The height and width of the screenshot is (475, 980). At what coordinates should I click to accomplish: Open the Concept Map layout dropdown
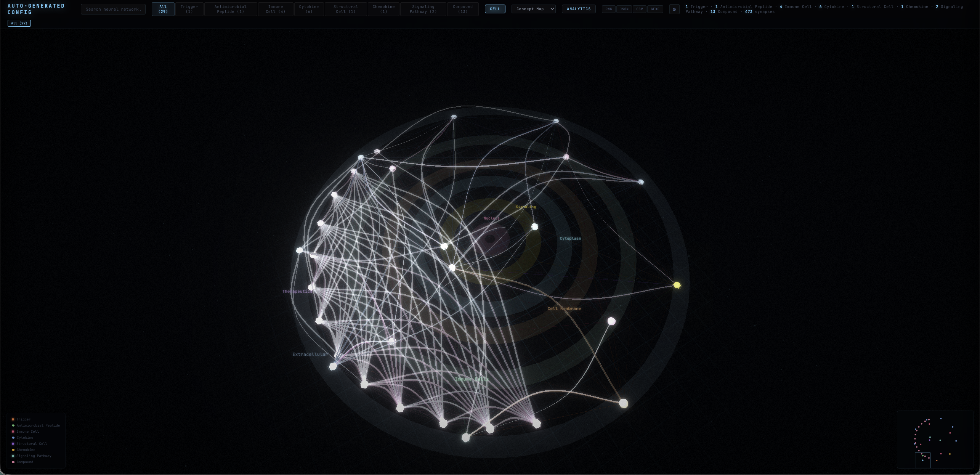[533, 9]
